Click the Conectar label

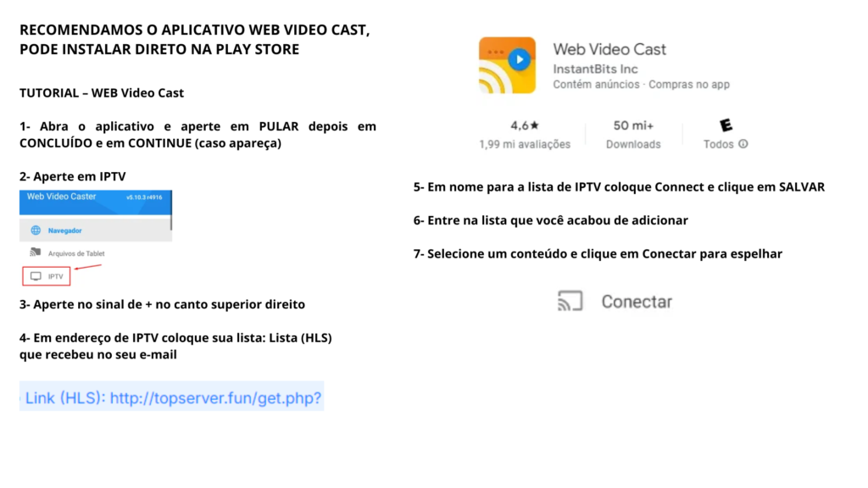pos(637,302)
